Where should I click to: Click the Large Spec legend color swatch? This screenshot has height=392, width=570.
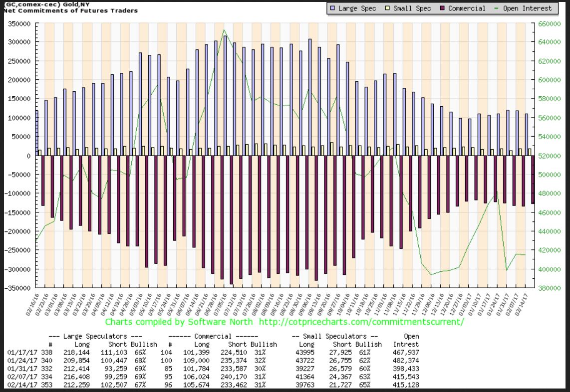tap(333, 8)
